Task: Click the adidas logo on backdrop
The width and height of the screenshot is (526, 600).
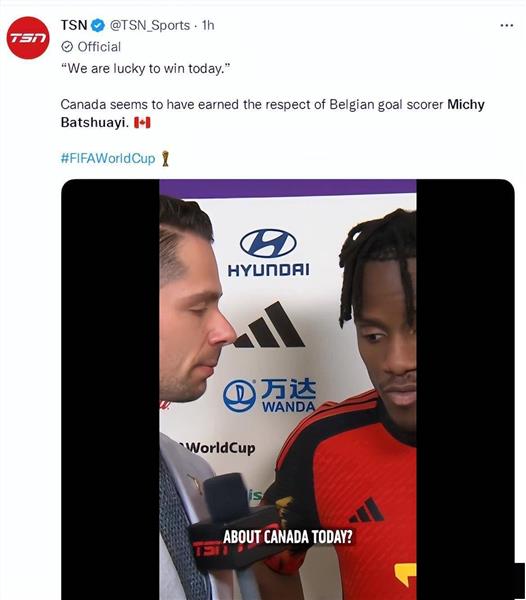Action: pyautogui.click(x=270, y=325)
